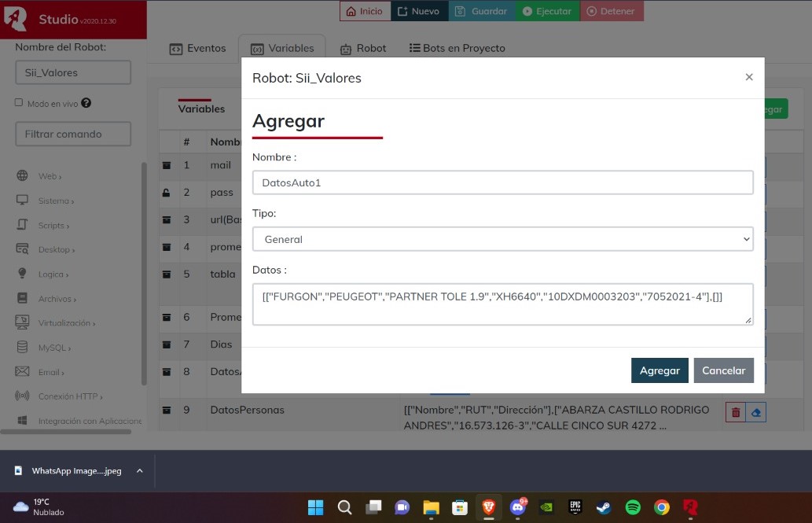Enable the Modo en vivo checkbox
The image size is (812, 523).
pyautogui.click(x=20, y=103)
